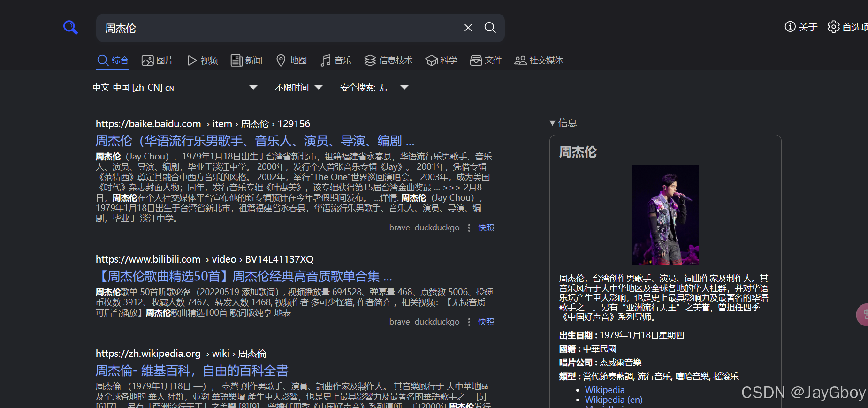
Task: Click the SearXNG magnifier logo
Action: pos(70,27)
